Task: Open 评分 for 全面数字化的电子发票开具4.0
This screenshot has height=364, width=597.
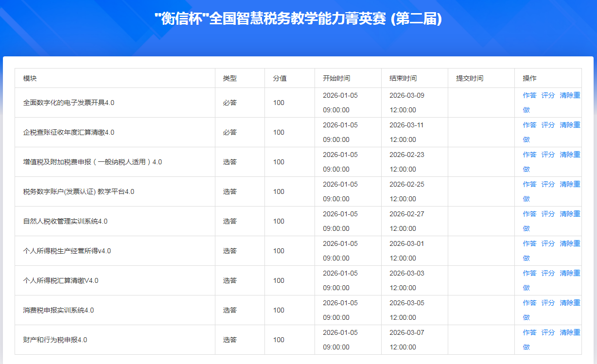Action: [548, 95]
